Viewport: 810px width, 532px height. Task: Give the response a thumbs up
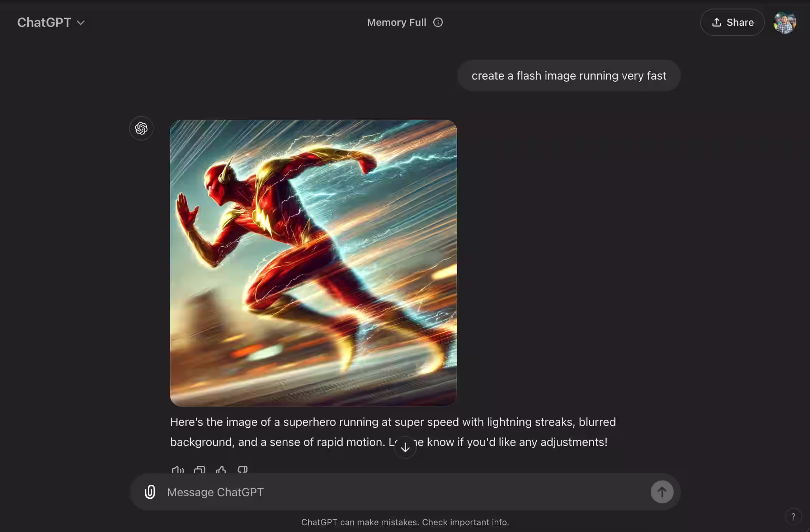(x=221, y=470)
